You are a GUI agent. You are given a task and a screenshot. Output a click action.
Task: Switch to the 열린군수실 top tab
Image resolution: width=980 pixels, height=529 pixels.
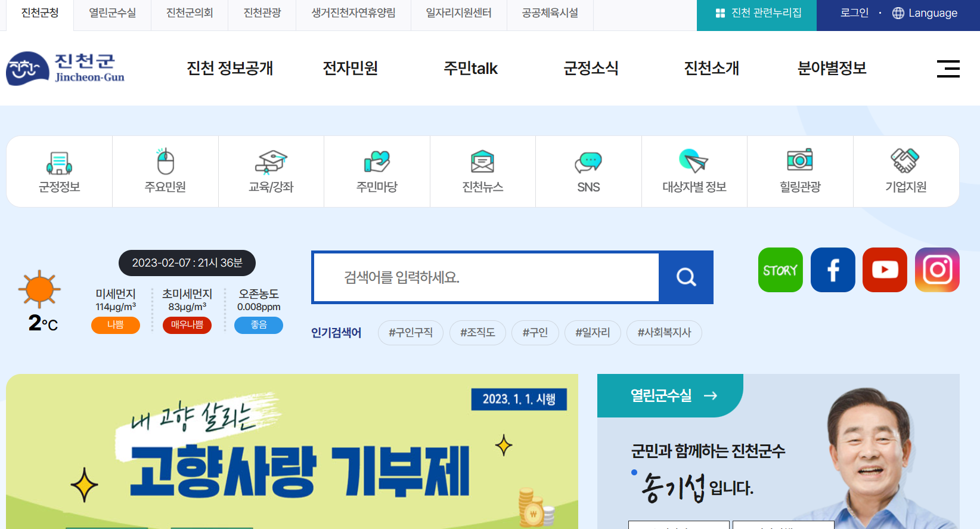click(112, 13)
